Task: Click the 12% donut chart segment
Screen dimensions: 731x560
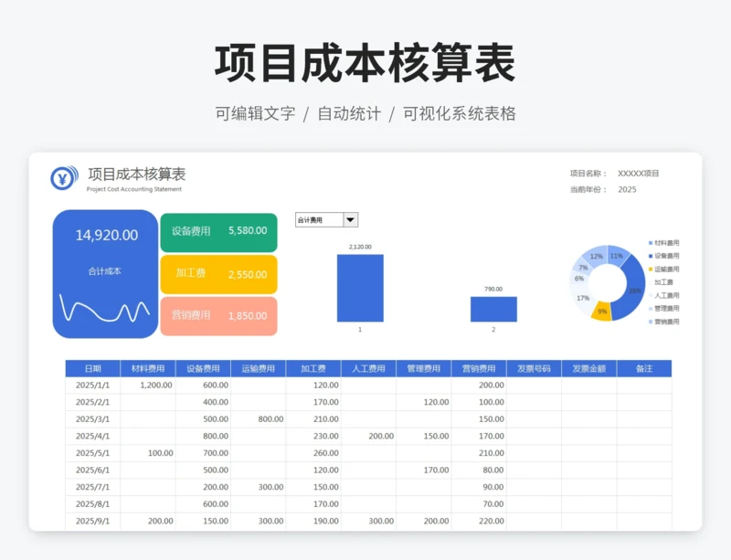Action: click(595, 256)
